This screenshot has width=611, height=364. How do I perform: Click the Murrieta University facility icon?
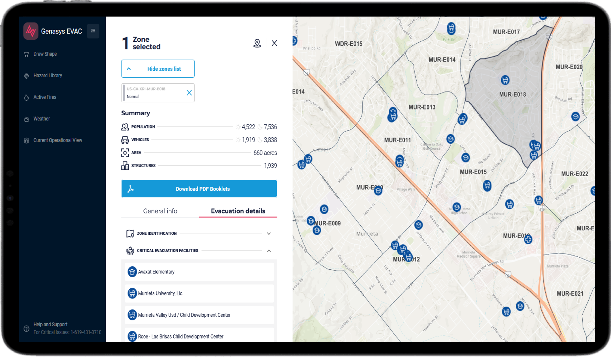coord(132,293)
